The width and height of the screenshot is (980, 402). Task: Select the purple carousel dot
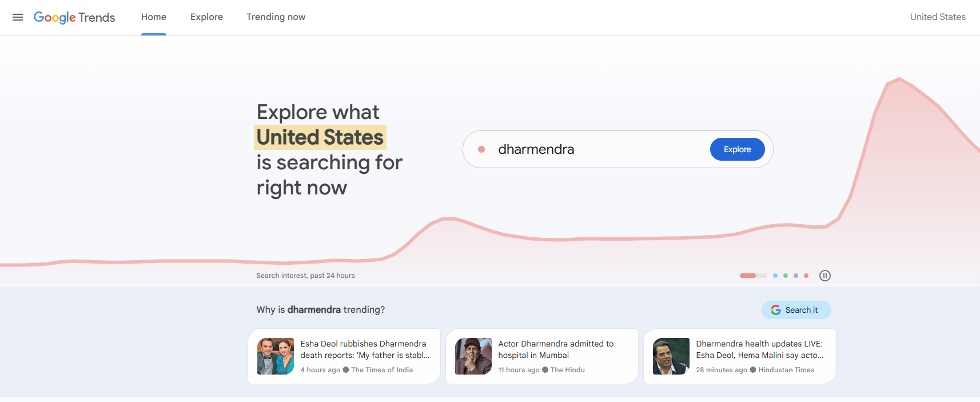pos(795,275)
